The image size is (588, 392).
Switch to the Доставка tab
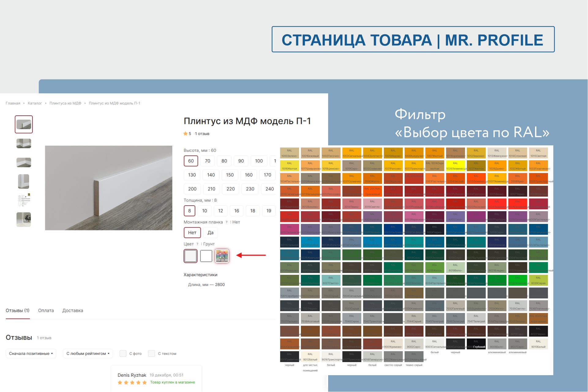(73, 311)
